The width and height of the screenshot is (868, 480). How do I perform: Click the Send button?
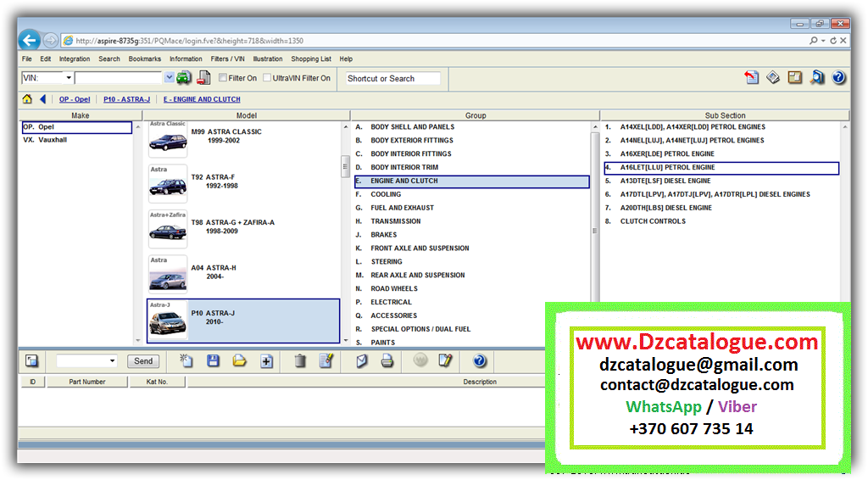[x=143, y=361]
